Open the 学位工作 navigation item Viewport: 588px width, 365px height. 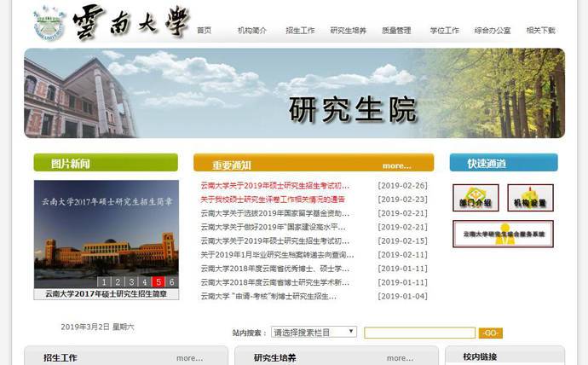tap(444, 31)
